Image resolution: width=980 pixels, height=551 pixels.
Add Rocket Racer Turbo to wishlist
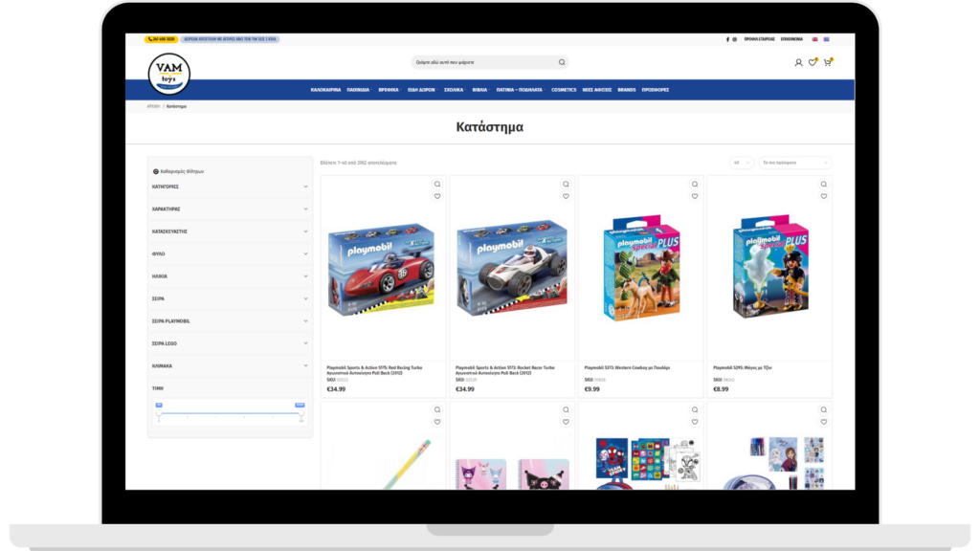[567, 196]
